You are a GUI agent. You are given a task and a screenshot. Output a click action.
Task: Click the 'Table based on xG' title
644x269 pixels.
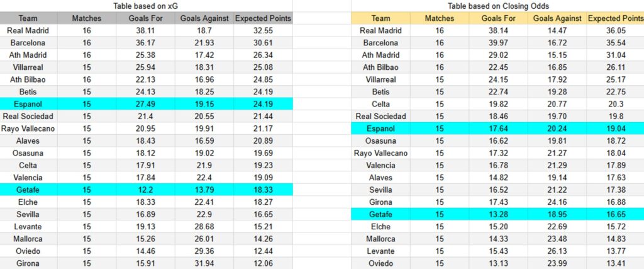[x=146, y=6]
